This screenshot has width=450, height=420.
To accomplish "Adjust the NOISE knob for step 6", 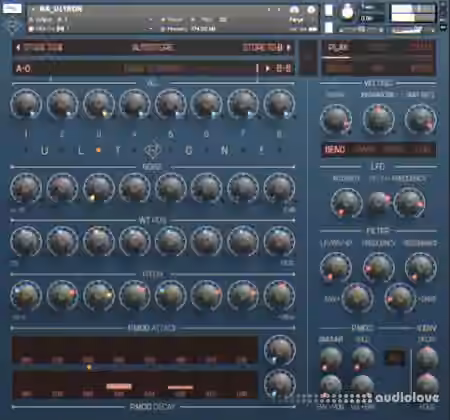I will click(207, 188).
